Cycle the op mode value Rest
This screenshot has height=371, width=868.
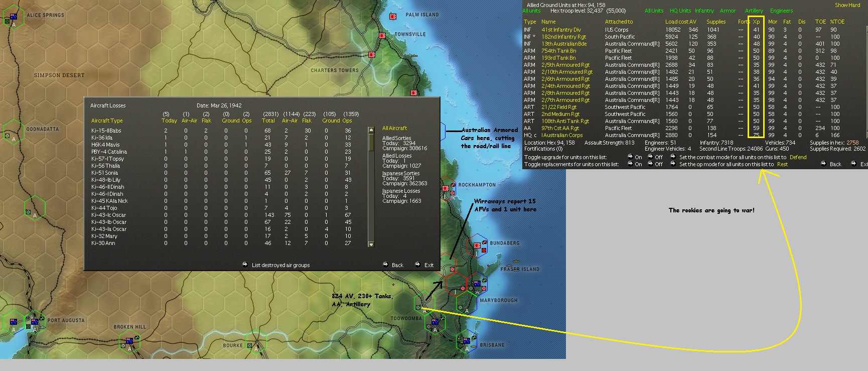(x=782, y=164)
